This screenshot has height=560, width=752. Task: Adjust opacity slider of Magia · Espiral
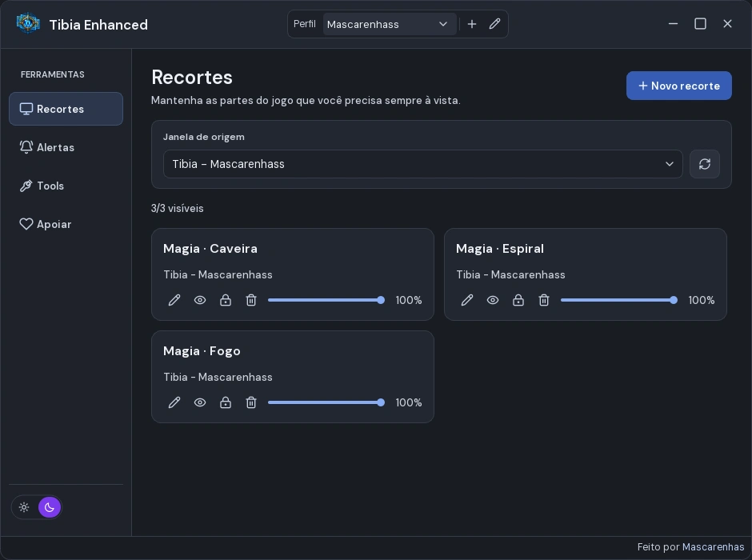(619, 300)
